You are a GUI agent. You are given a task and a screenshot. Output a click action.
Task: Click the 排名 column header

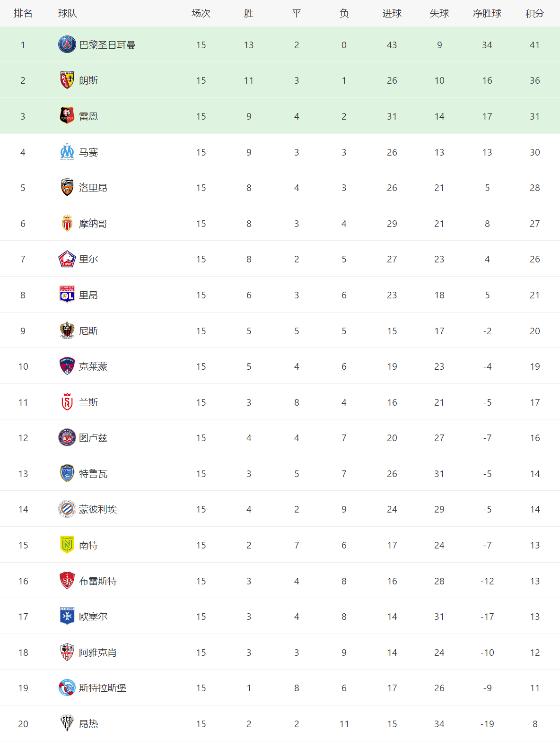coord(23,13)
